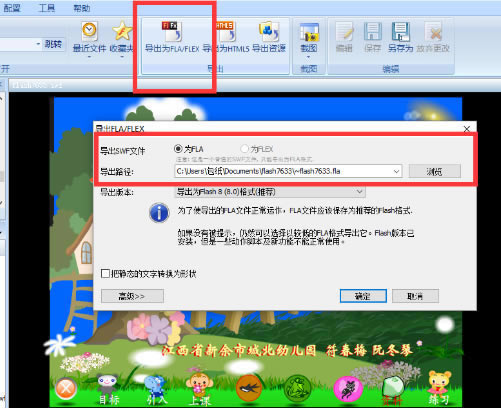Expand the export path dropdown arrow
This screenshot has width=501, height=408.
(x=396, y=171)
